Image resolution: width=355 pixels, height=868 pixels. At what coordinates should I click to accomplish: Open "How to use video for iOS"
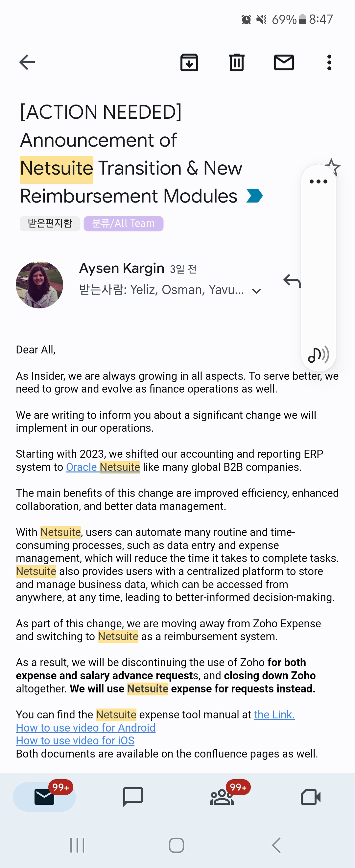(x=75, y=740)
